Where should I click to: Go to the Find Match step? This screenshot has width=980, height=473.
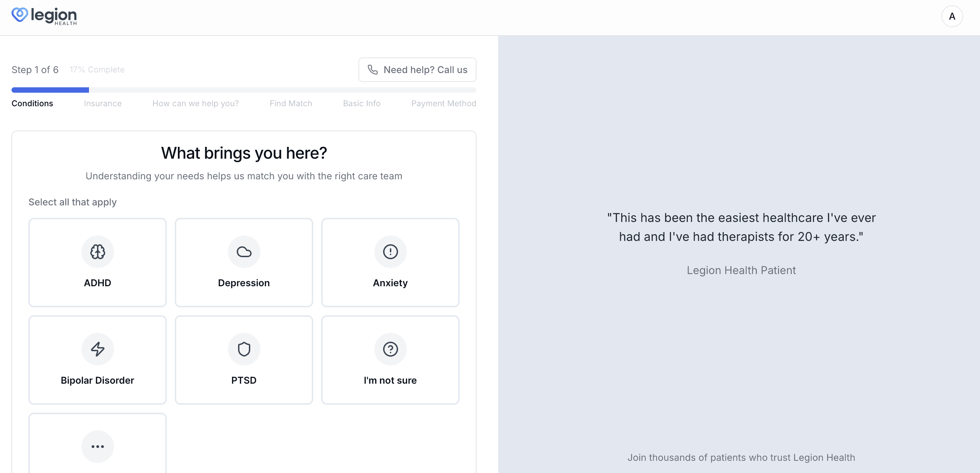coord(291,104)
